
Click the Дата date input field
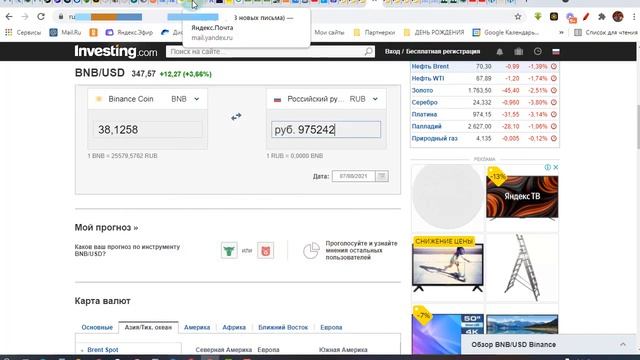coord(353,176)
